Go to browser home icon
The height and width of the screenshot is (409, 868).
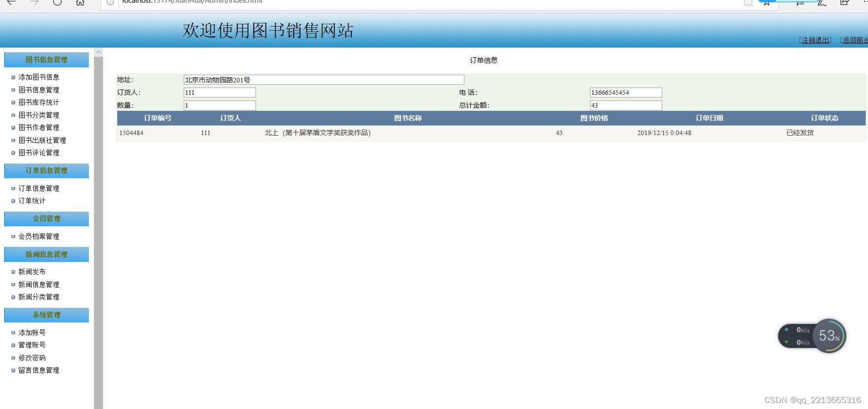[x=80, y=2]
